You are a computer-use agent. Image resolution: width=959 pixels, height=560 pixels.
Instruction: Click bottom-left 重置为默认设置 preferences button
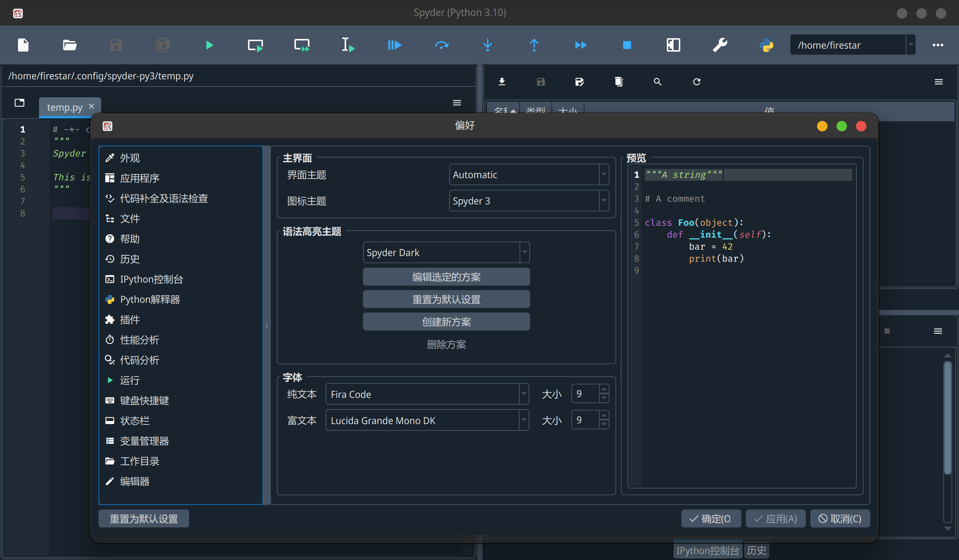[x=144, y=518]
